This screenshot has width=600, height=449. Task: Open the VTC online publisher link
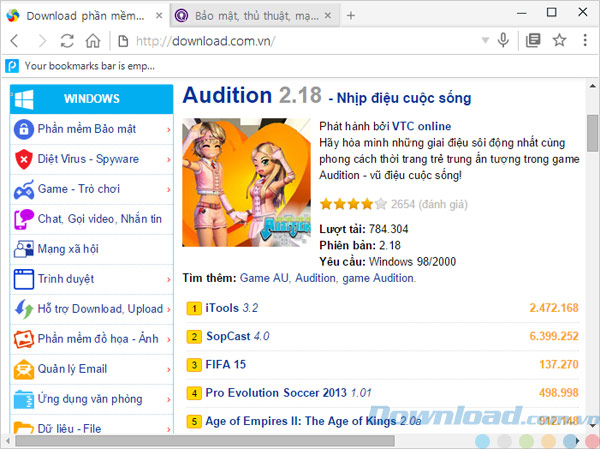[424, 126]
